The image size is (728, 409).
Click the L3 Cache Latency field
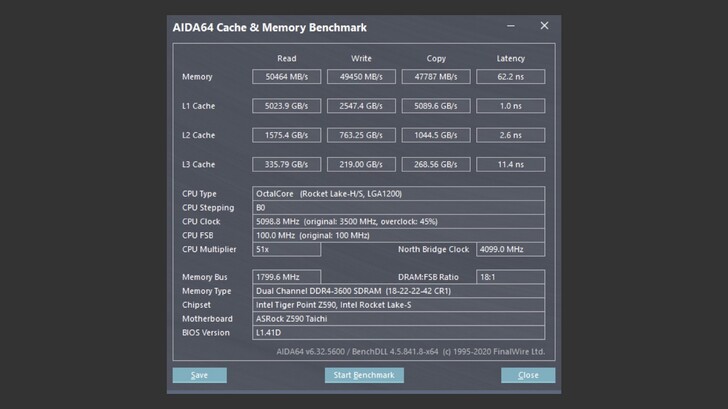click(x=510, y=164)
